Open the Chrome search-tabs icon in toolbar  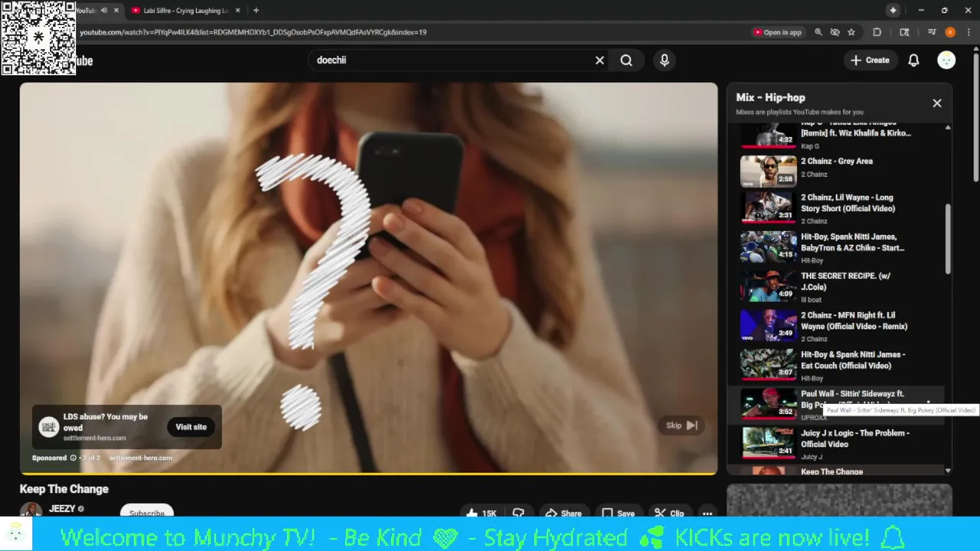click(x=904, y=32)
